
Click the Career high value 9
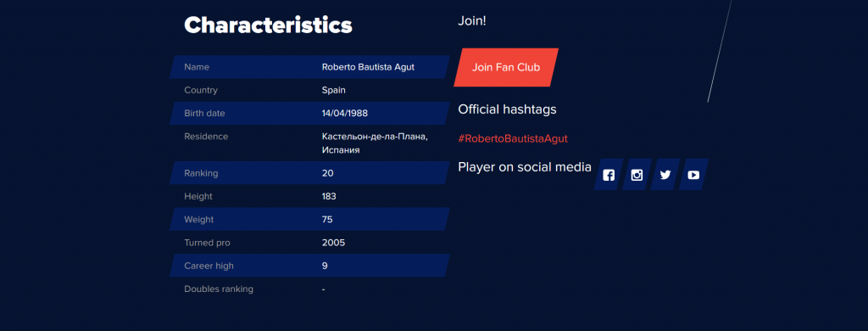[x=325, y=266]
